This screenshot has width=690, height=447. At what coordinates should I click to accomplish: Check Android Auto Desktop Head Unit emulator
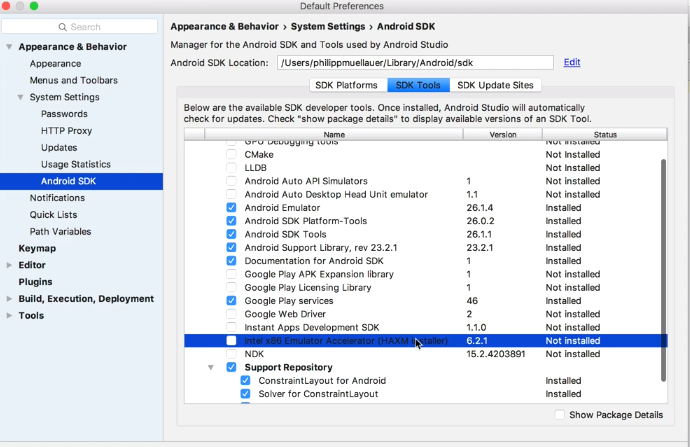(231, 194)
